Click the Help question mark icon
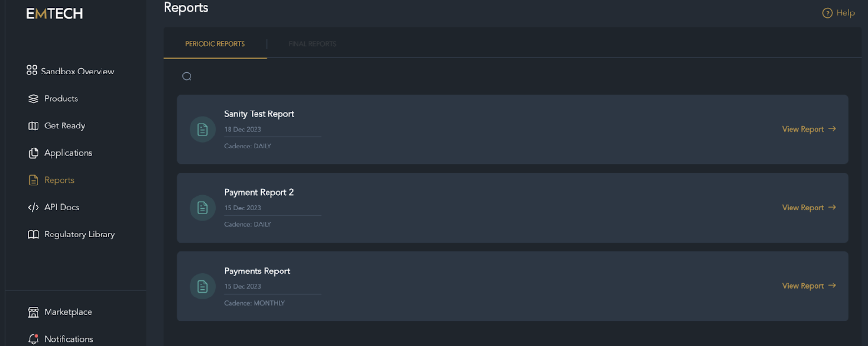The image size is (868, 346). click(x=827, y=13)
